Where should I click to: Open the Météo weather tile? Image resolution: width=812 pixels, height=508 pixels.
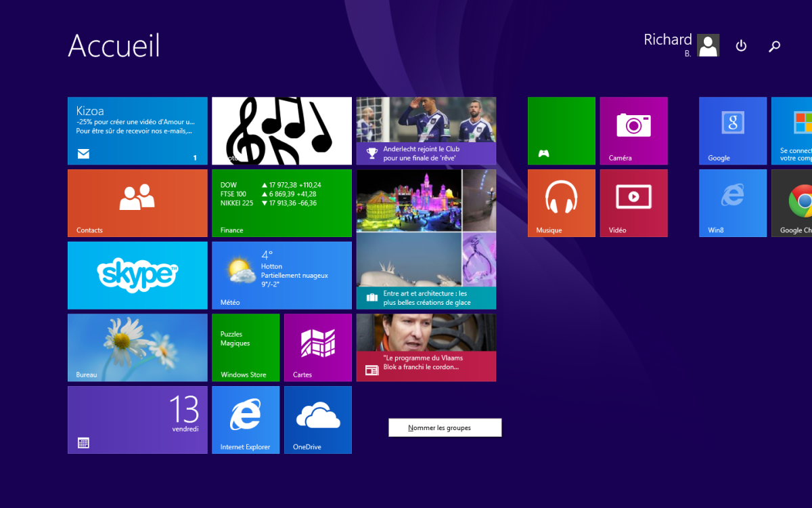(281, 276)
